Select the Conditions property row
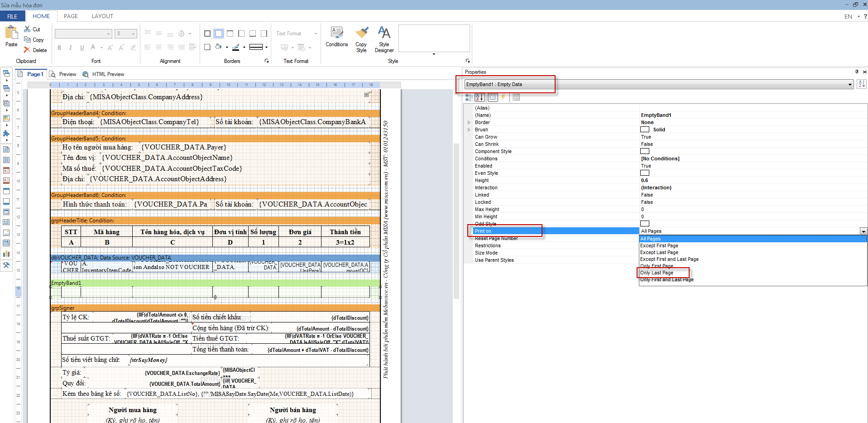Image resolution: width=868 pixels, height=423 pixels. (x=666, y=159)
